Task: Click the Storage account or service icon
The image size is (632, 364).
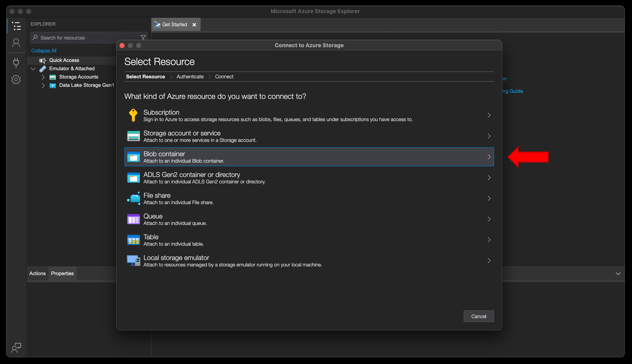Action: click(133, 136)
